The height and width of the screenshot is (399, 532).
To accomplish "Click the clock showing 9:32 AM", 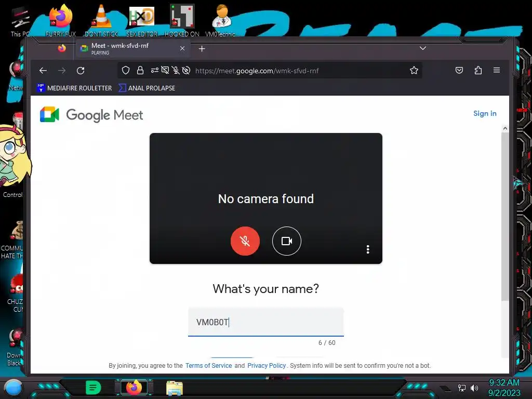I will (x=504, y=383).
